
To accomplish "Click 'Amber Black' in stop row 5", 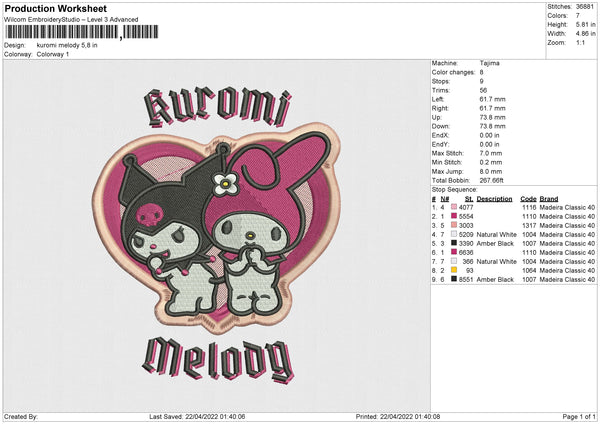I will coord(495,243).
